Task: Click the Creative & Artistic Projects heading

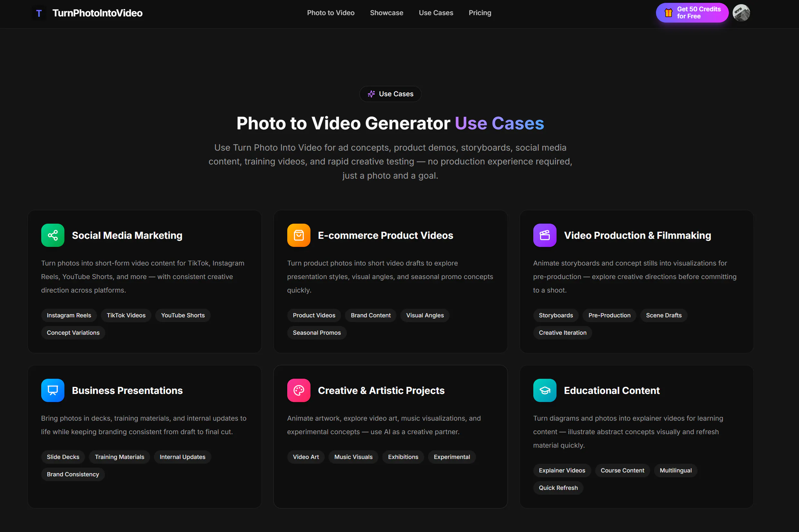Action: pyautogui.click(x=381, y=390)
